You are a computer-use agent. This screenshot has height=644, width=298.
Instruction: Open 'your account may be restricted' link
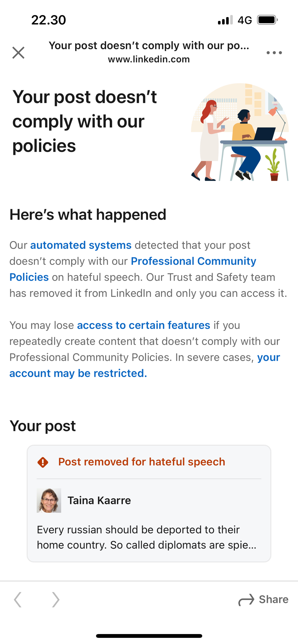point(78,373)
